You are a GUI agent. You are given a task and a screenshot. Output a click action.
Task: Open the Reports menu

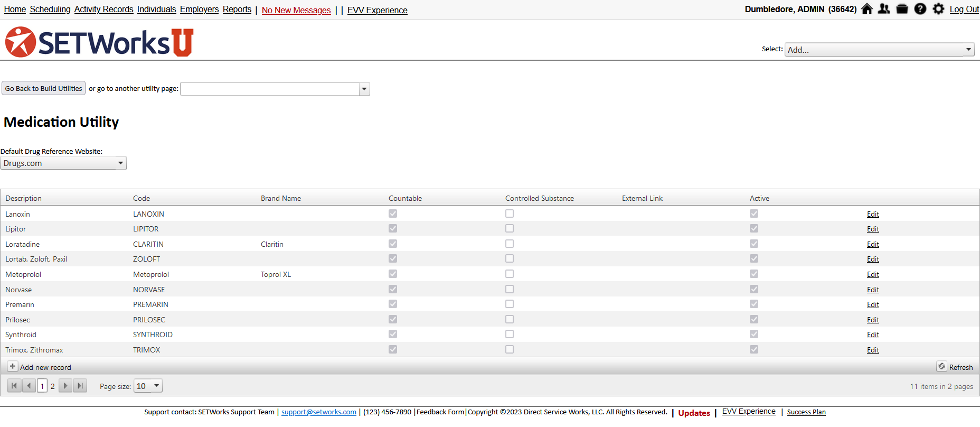[x=237, y=10]
